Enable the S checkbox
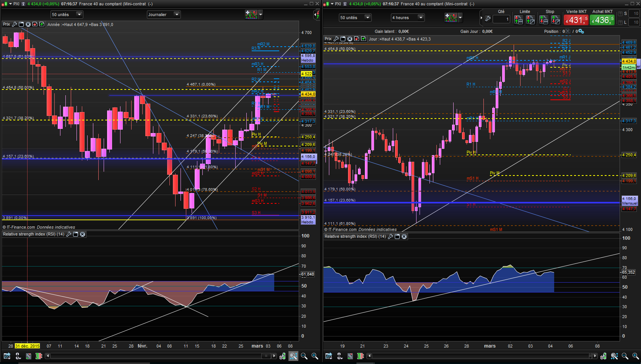 pos(620,13)
